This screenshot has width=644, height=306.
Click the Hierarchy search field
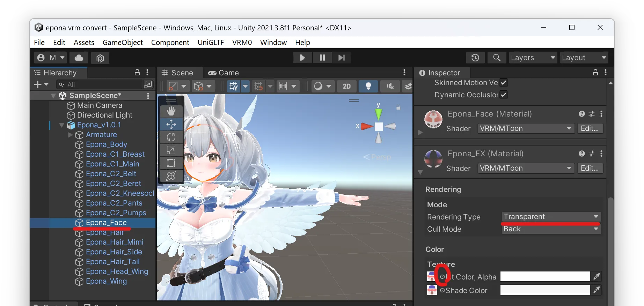click(100, 84)
